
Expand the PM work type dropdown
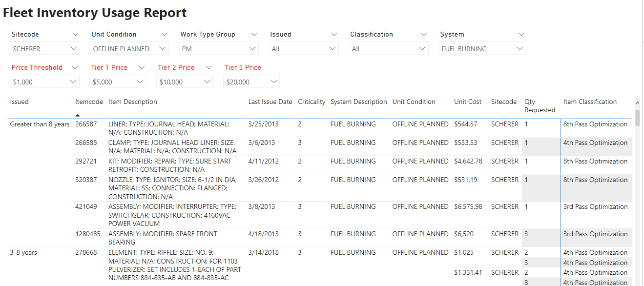coord(218,48)
